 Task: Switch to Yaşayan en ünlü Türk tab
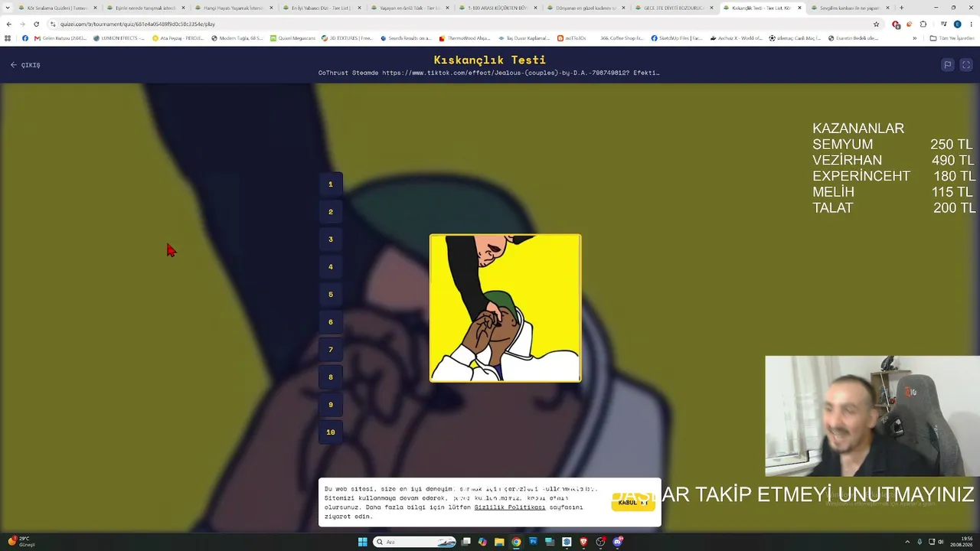coord(410,8)
